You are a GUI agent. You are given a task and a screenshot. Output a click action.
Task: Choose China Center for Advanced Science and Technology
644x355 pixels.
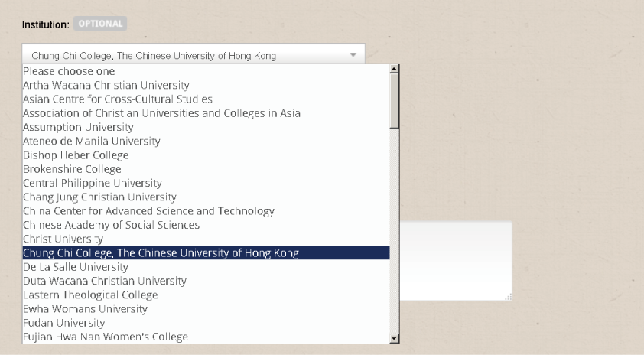coord(206,211)
